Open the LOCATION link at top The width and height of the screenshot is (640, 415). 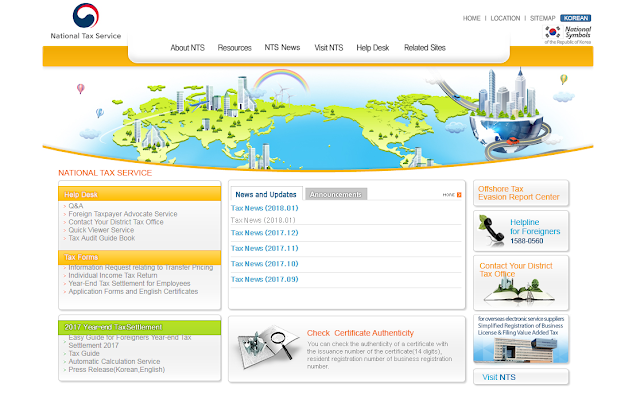point(505,18)
